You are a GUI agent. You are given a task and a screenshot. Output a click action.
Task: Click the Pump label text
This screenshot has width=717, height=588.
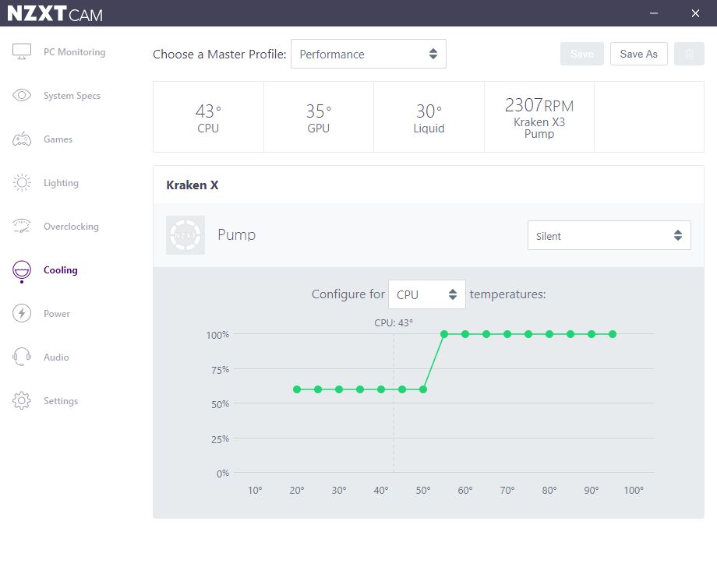pyautogui.click(x=236, y=235)
